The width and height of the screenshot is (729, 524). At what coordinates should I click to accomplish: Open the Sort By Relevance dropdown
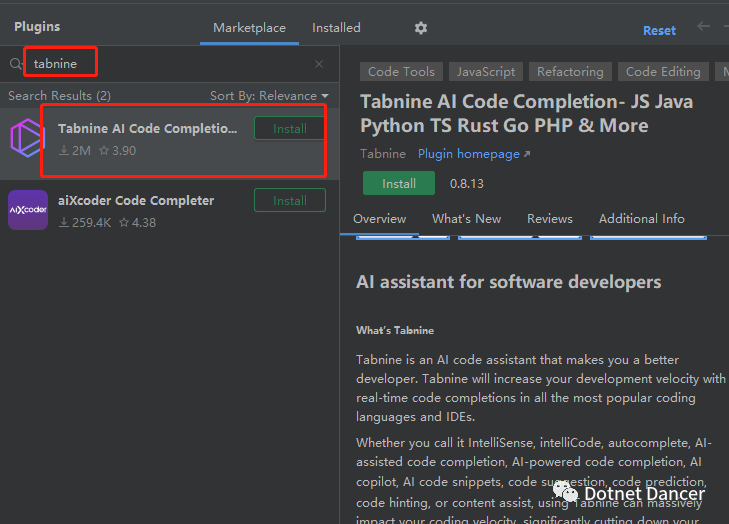(x=268, y=96)
